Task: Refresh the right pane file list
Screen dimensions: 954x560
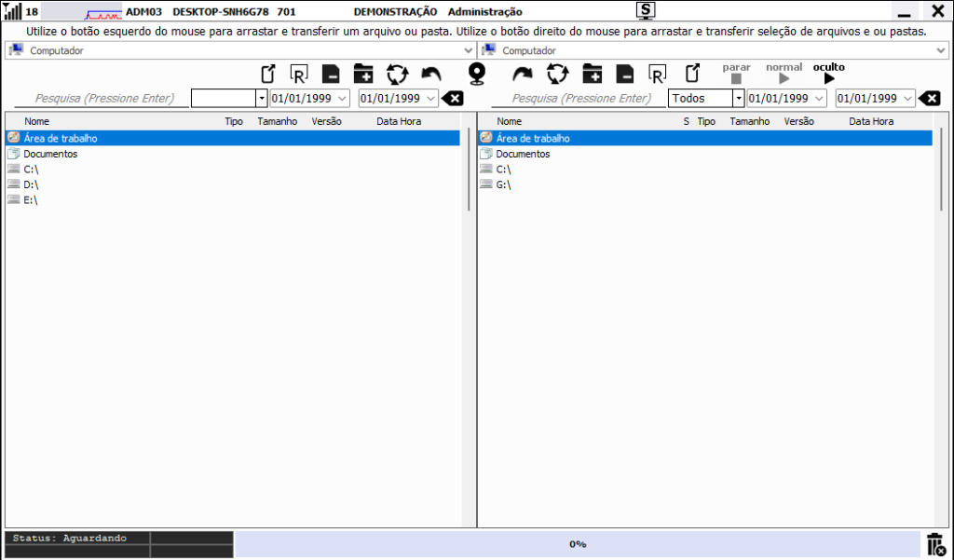Action: pos(557,75)
